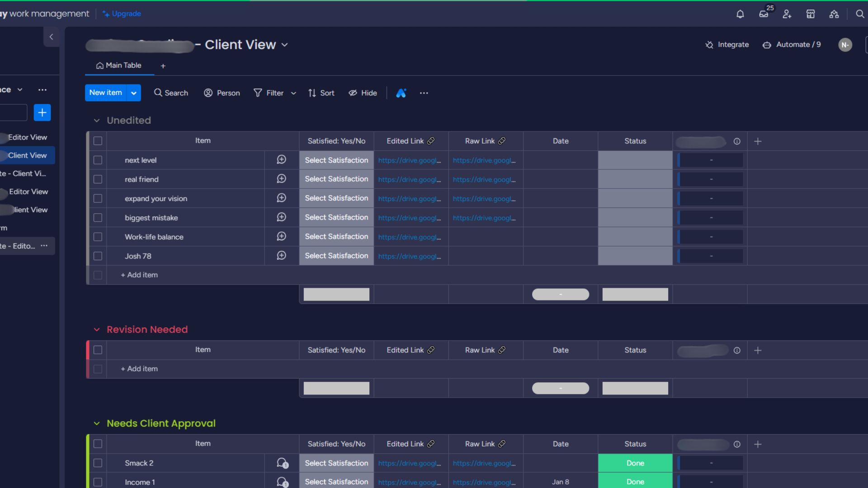Open updates for Income 1 item
Viewport: 868px width, 488px height.
click(282, 482)
